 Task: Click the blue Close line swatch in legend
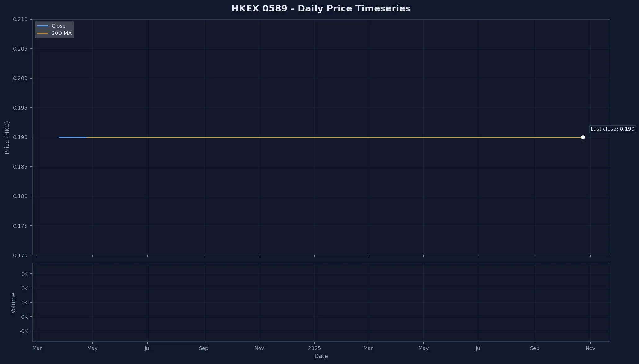click(x=43, y=26)
